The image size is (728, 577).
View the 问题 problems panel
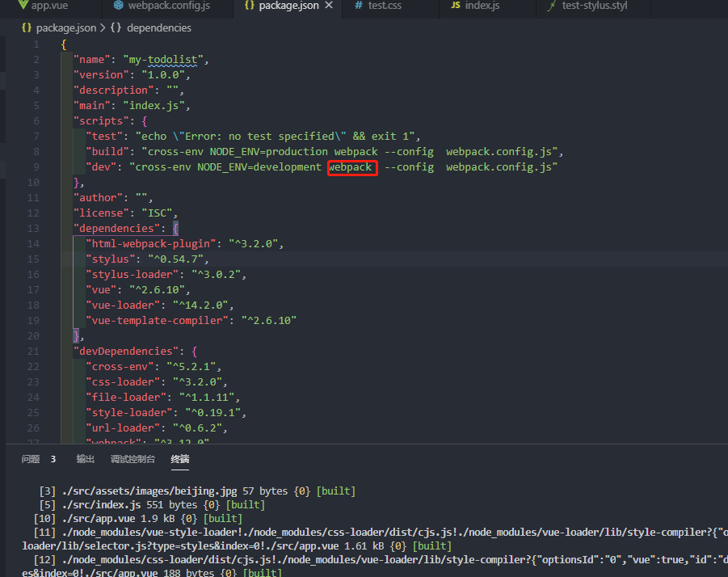[x=31, y=458]
